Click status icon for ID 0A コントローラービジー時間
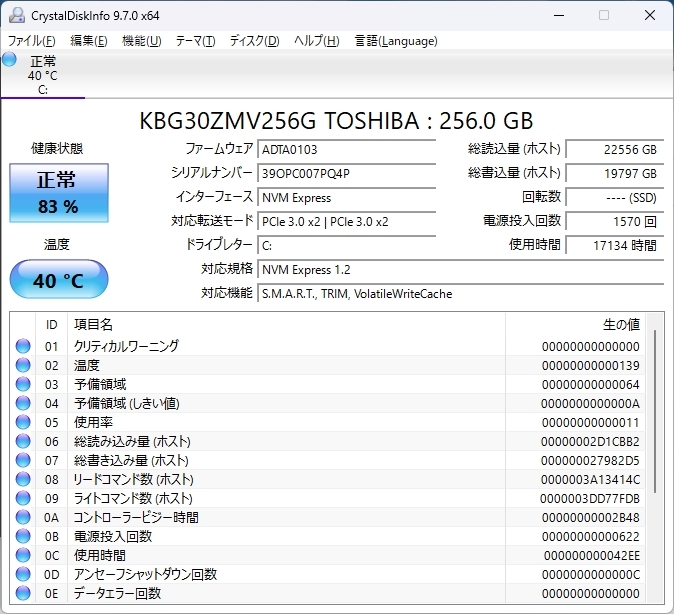 [x=23, y=517]
